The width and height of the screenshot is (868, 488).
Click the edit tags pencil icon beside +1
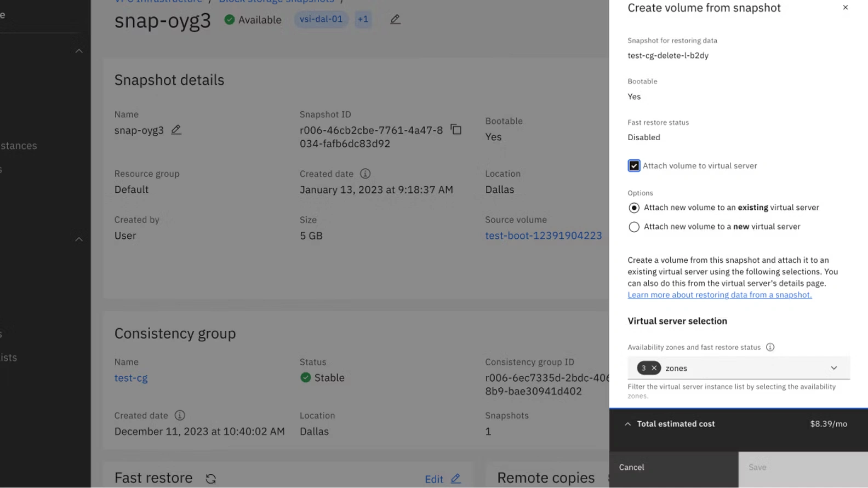395,20
